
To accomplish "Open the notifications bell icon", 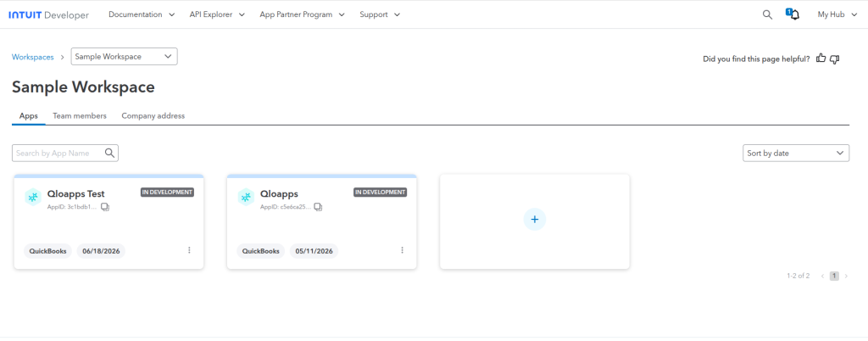I will [793, 14].
